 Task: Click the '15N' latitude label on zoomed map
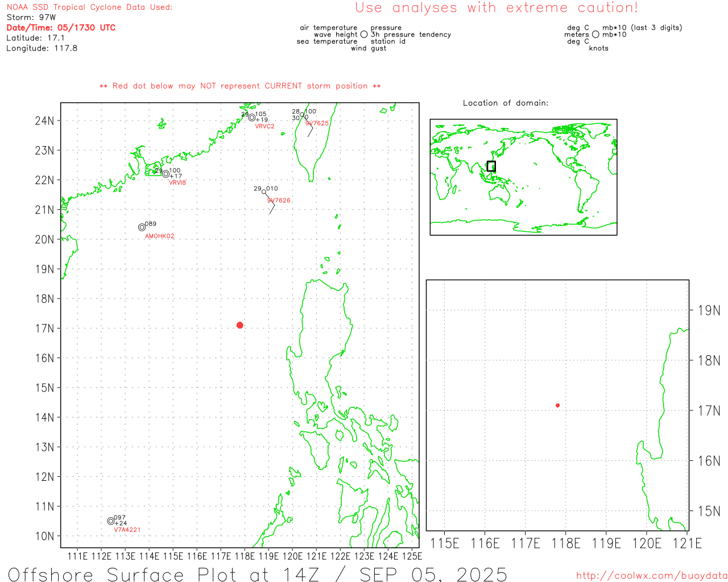click(x=709, y=511)
